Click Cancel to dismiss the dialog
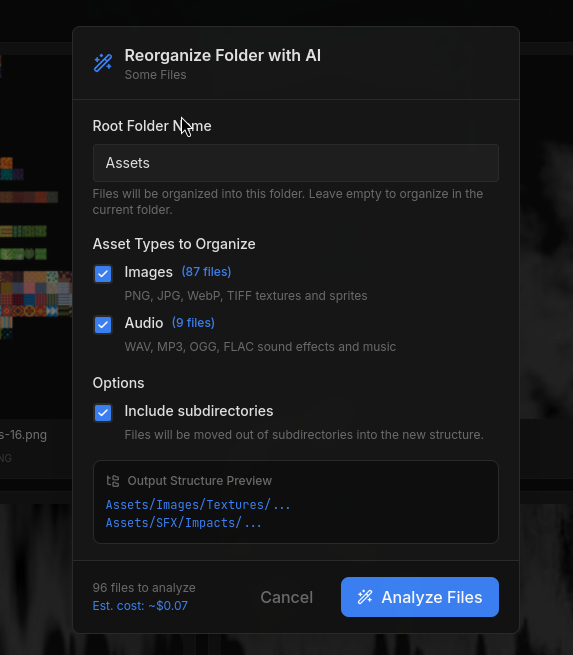The width and height of the screenshot is (573, 655). click(x=286, y=597)
